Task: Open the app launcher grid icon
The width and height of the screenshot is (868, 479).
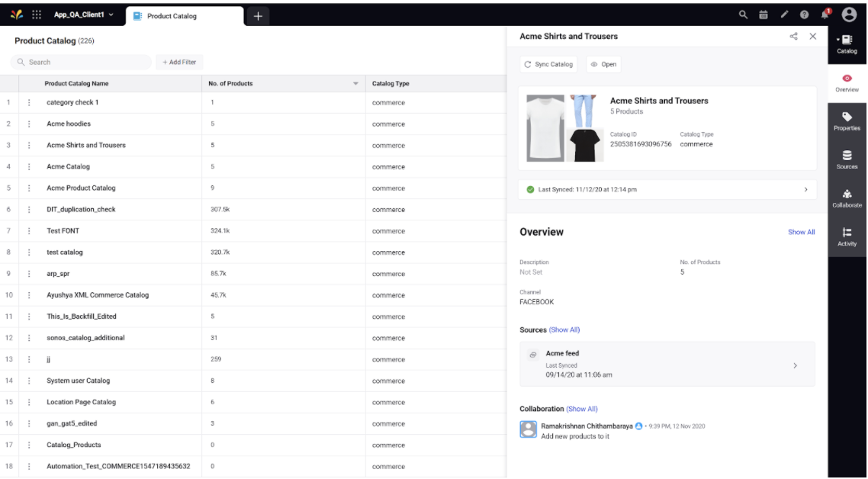Action: click(x=36, y=15)
